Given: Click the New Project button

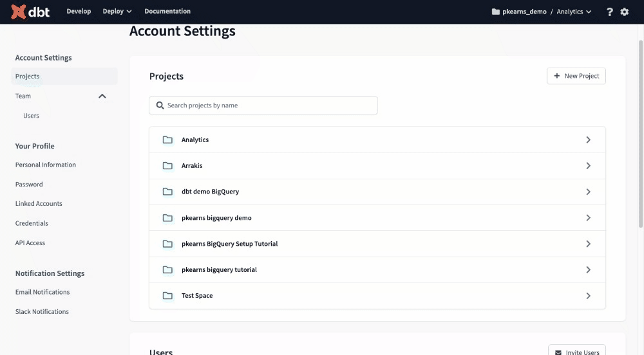Looking at the screenshot, I should click(576, 76).
